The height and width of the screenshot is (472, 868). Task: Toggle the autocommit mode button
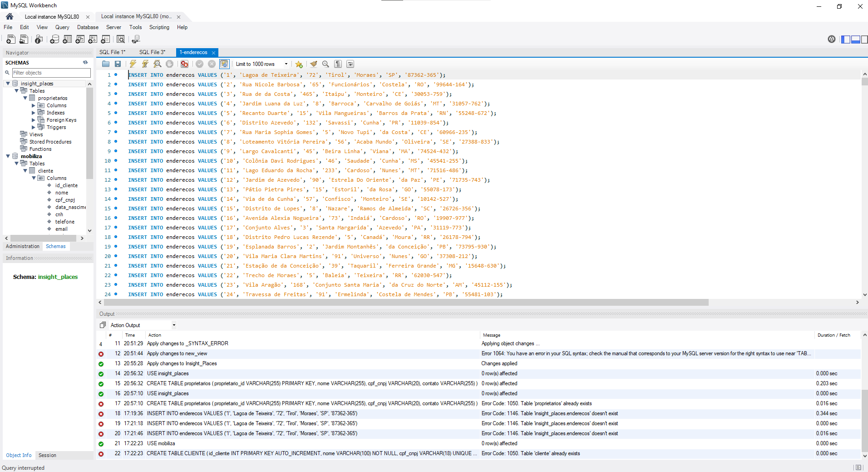224,64
